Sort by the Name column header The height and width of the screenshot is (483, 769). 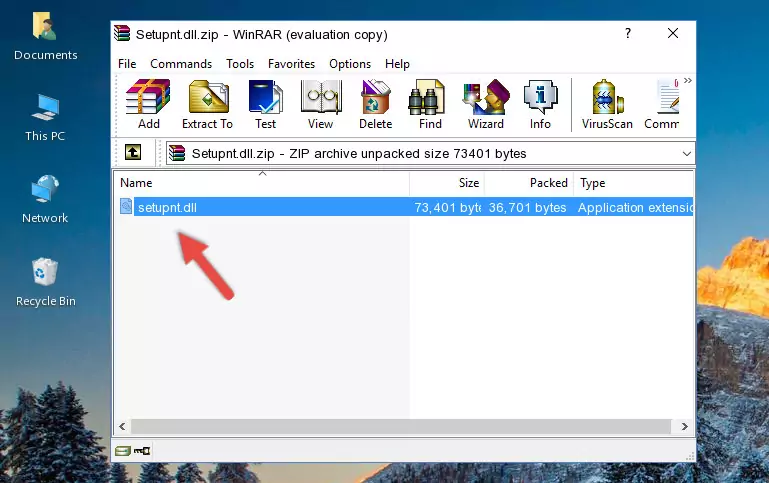click(x=262, y=183)
